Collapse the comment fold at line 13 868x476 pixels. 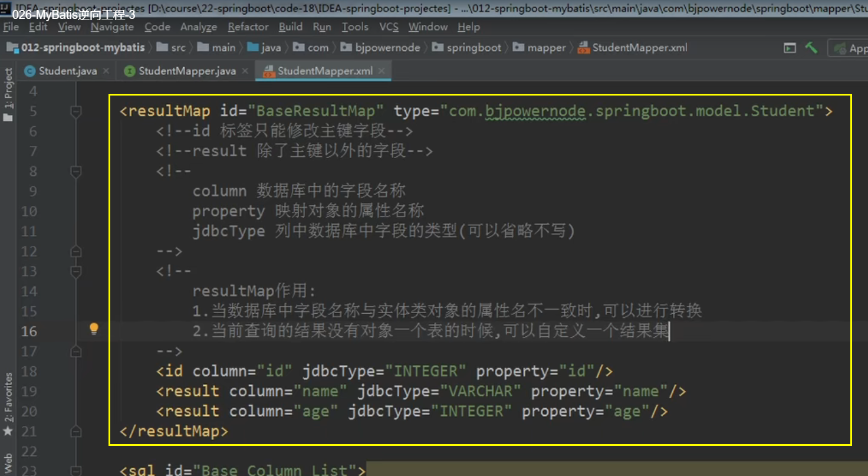(75, 271)
